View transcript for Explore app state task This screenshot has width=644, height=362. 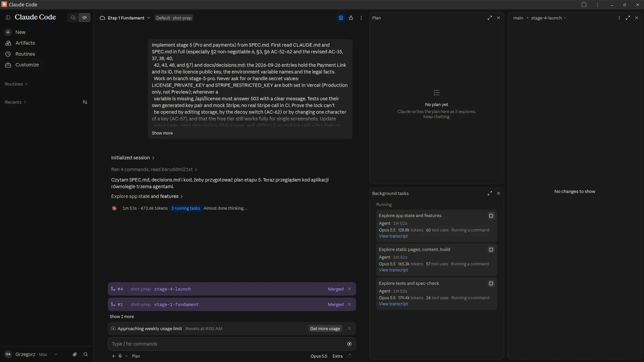click(393, 236)
